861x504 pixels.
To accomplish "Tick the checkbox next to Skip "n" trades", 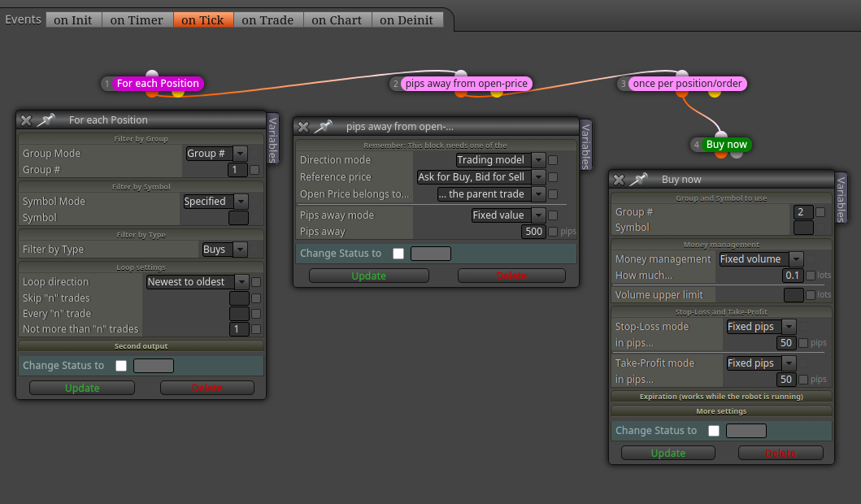I will 256,298.
